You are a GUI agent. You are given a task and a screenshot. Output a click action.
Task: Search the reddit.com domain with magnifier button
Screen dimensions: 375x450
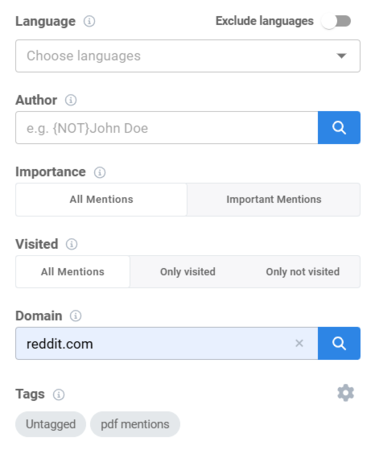pyautogui.click(x=339, y=343)
